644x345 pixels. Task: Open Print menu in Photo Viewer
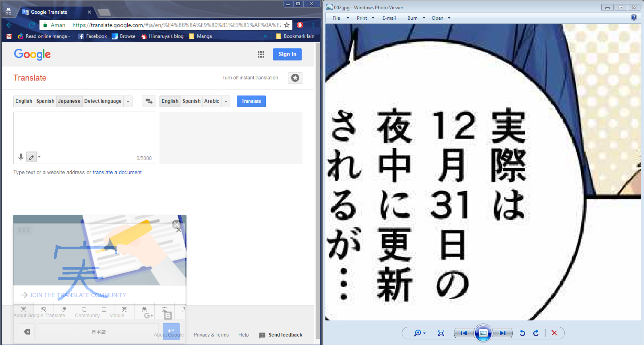(x=365, y=18)
